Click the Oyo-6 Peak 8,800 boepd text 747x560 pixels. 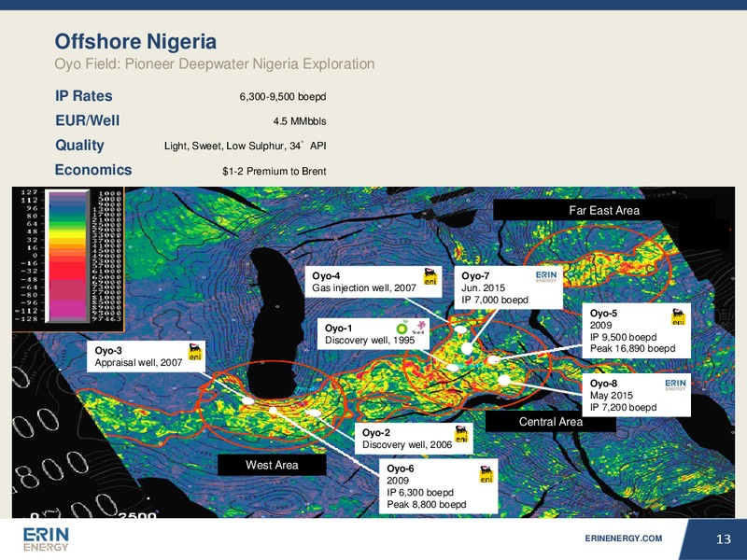tap(427, 504)
